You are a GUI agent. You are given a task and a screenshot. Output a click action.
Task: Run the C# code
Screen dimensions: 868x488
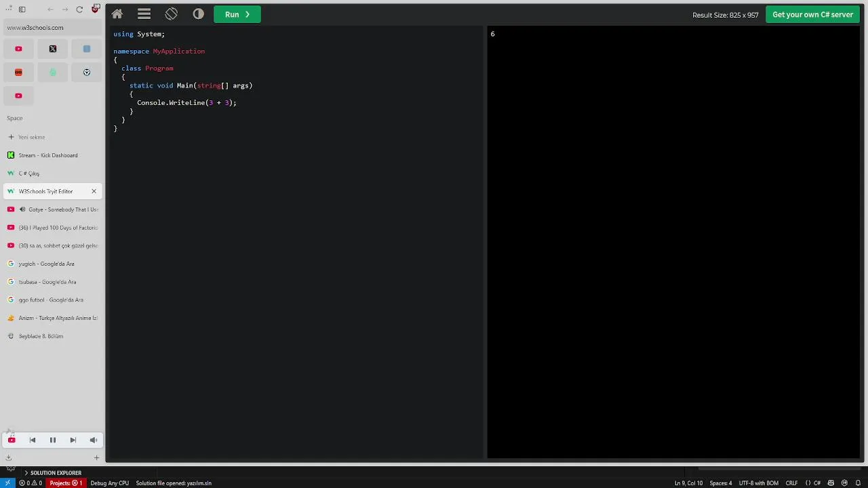pyautogui.click(x=237, y=14)
